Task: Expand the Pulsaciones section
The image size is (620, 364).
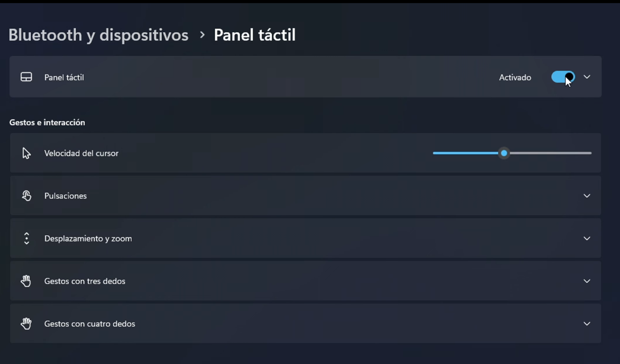Action: click(x=587, y=195)
